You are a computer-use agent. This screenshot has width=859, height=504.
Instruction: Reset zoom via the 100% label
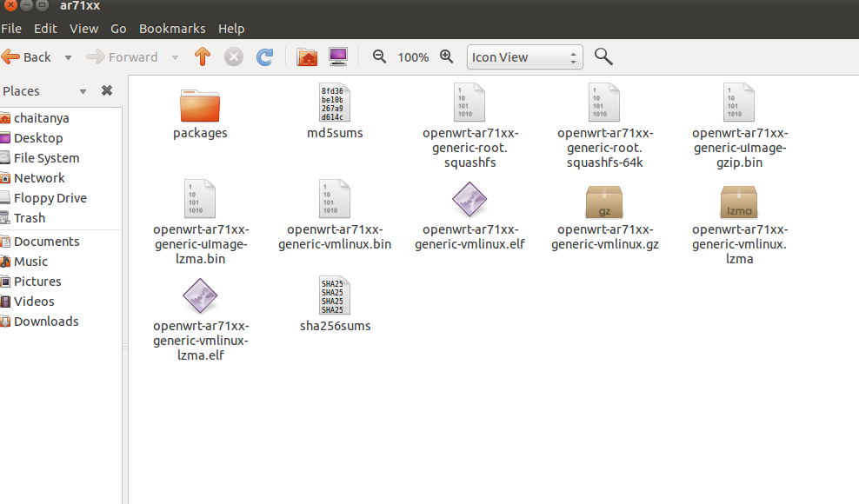(413, 57)
